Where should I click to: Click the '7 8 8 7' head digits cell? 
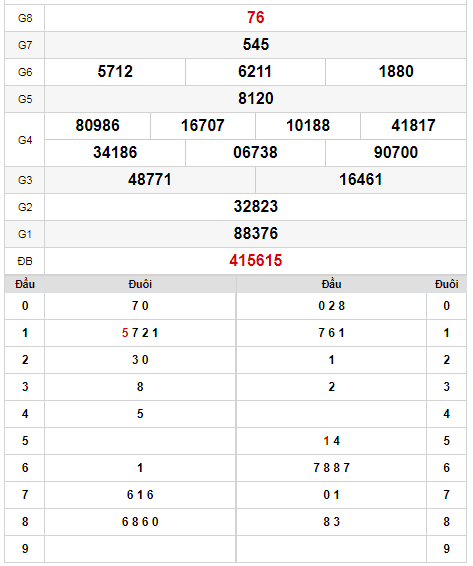[x=331, y=468]
